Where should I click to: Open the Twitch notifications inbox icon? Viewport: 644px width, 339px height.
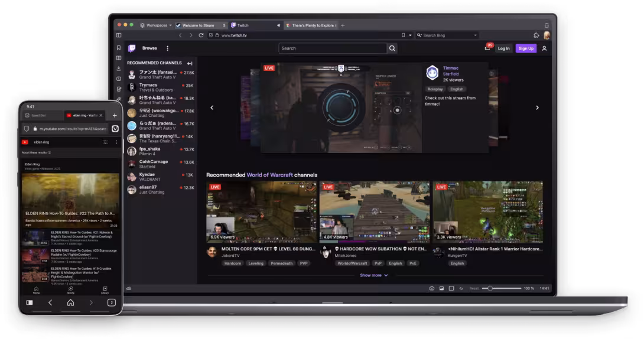487,48
